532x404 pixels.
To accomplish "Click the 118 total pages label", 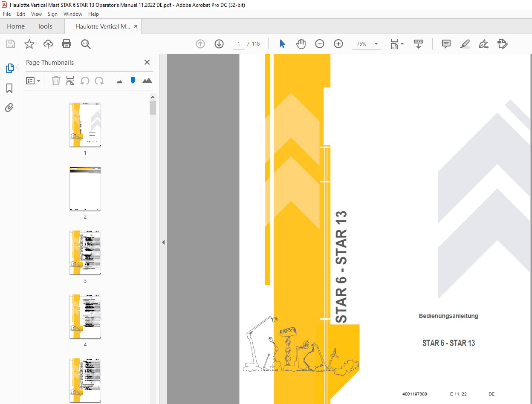I will [256, 44].
